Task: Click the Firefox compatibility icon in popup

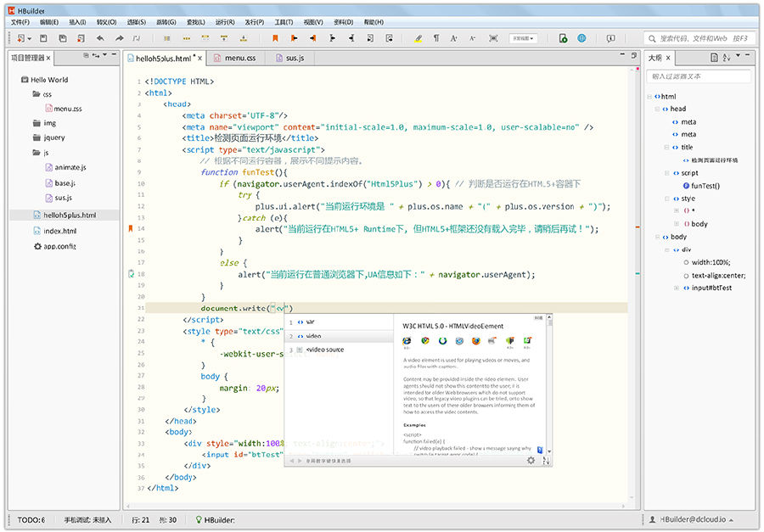Action: point(475,341)
